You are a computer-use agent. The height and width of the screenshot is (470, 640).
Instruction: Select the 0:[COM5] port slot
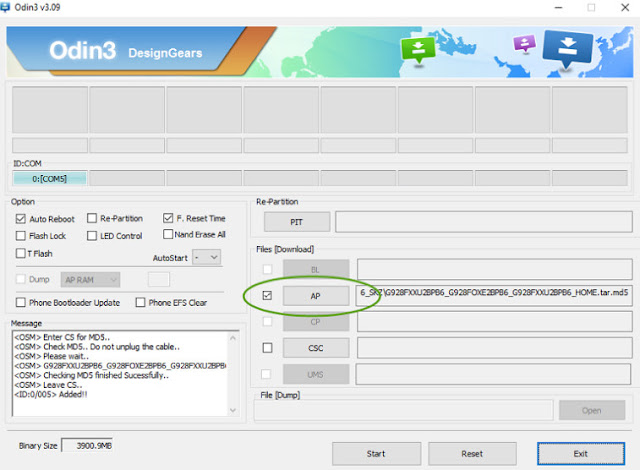[49, 179]
